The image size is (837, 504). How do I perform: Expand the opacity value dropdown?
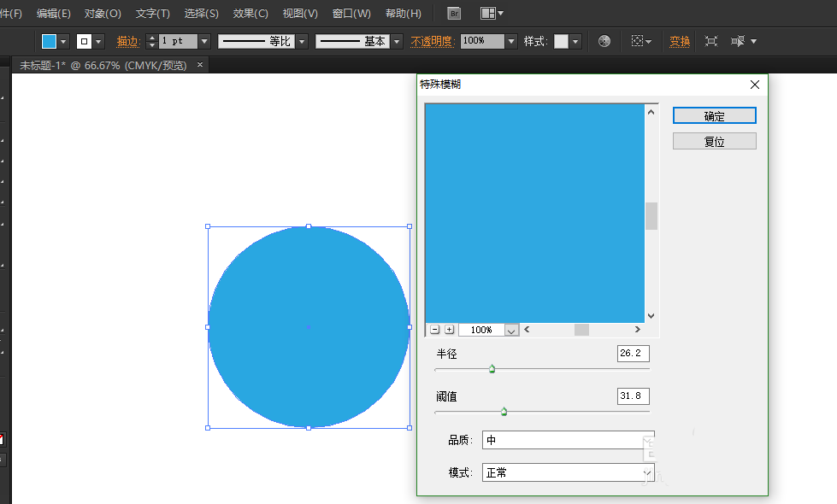511,41
